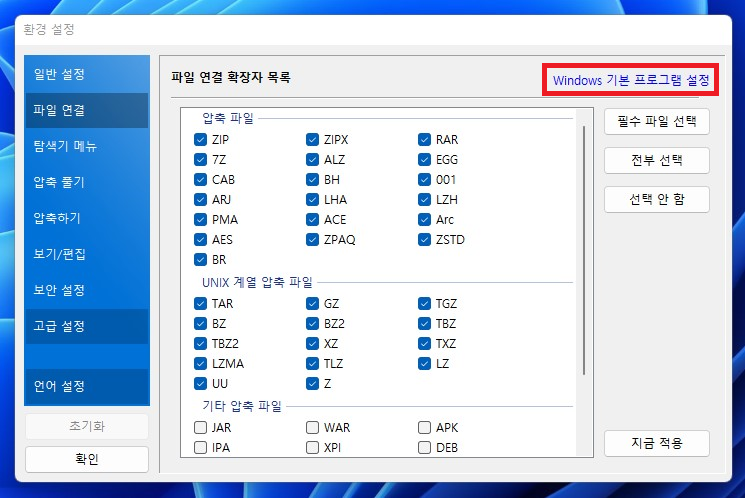Toggle the TAR checkbox
Image resolution: width=745 pixels, height=498 pixels.
pos(201,304)
